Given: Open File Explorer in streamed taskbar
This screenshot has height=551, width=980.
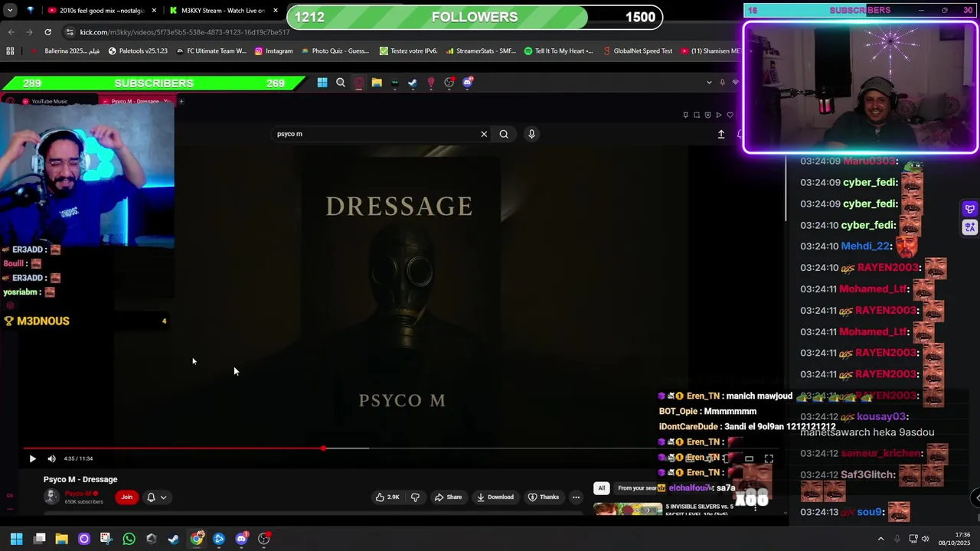Looking at the screenshot, I should coord(377,83).
